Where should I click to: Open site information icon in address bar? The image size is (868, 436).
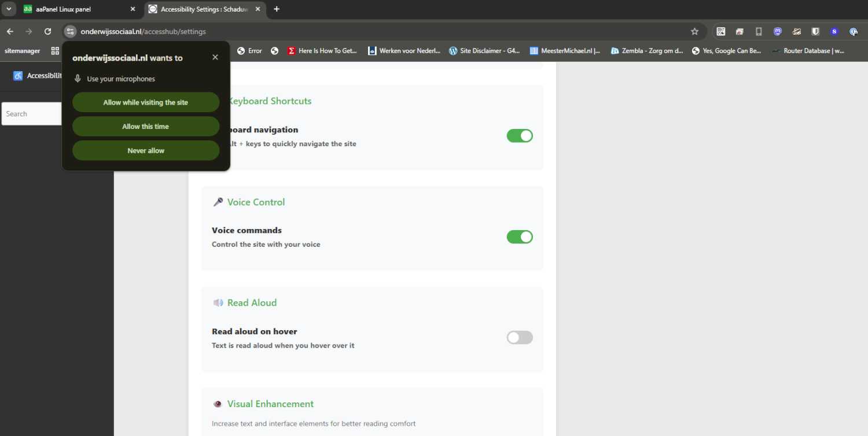70,32
